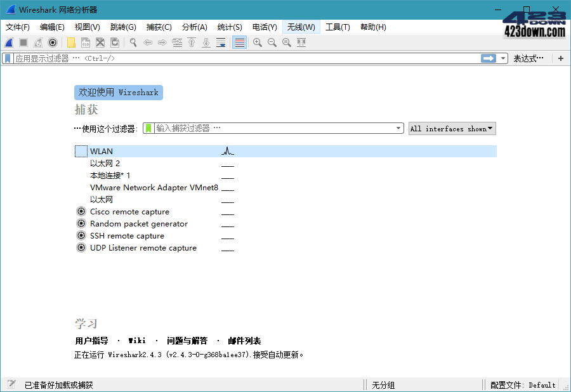
Task: Click the 欢迎使用 Wireshark banner
Action: coord(119,93)
